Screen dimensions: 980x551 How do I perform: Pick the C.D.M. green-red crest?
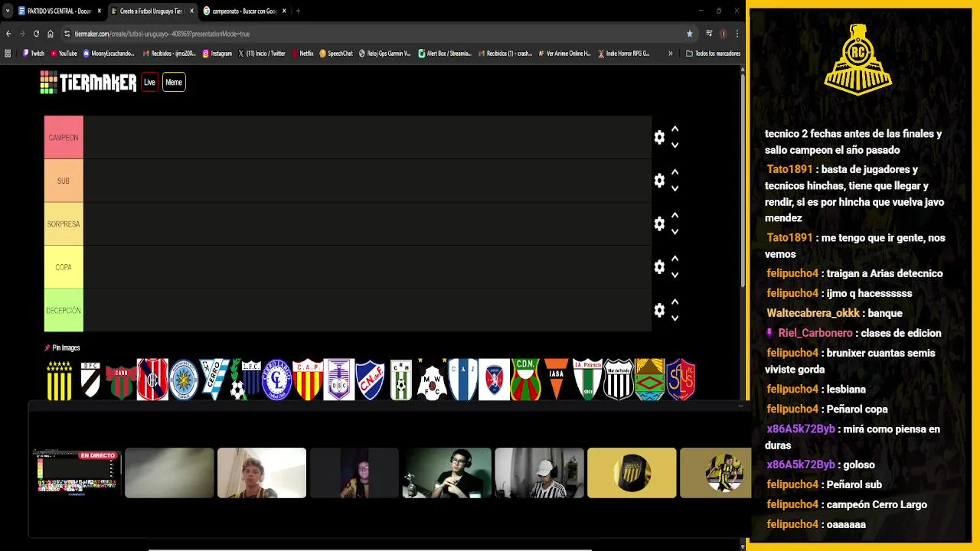(525, 380)
